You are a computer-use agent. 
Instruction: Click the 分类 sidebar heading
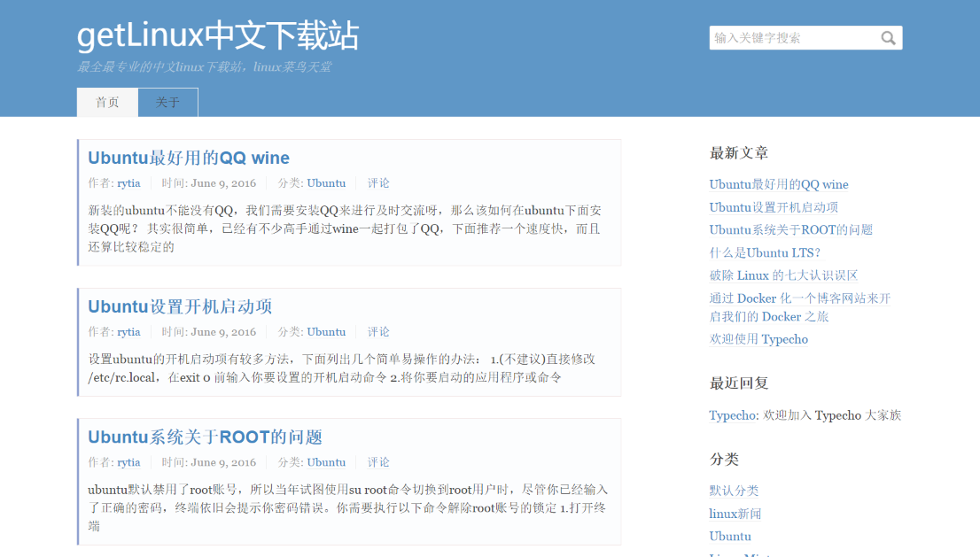point(725,460)
